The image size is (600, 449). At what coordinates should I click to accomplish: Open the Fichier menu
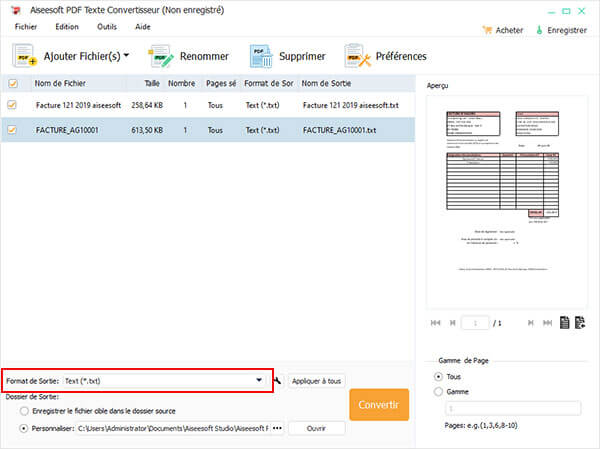tap(26, 26)
